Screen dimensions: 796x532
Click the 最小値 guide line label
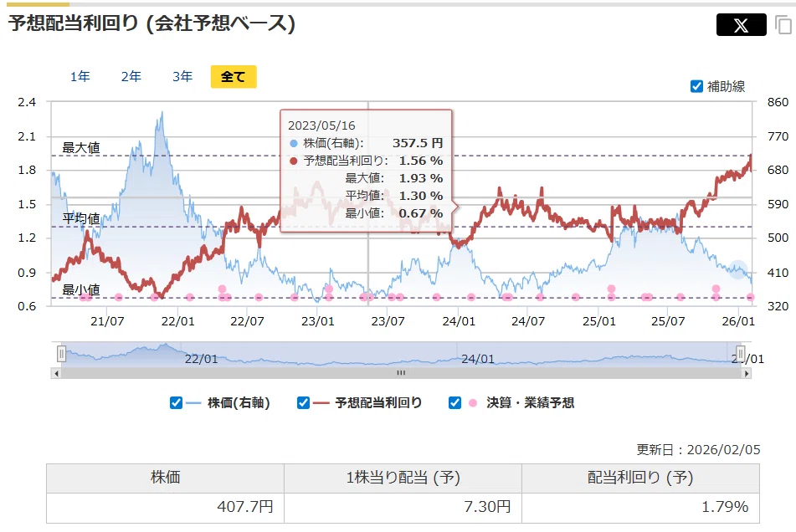80,289
